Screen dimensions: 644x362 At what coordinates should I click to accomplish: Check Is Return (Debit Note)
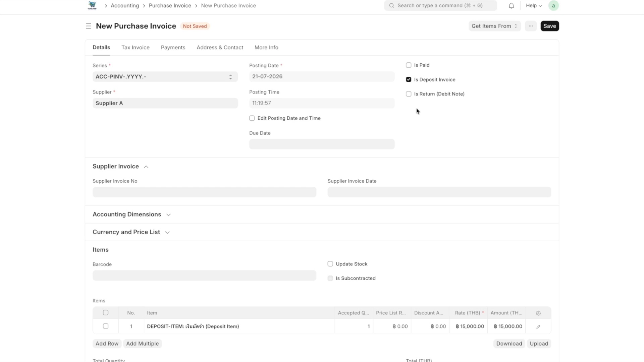tap(409, 94)
